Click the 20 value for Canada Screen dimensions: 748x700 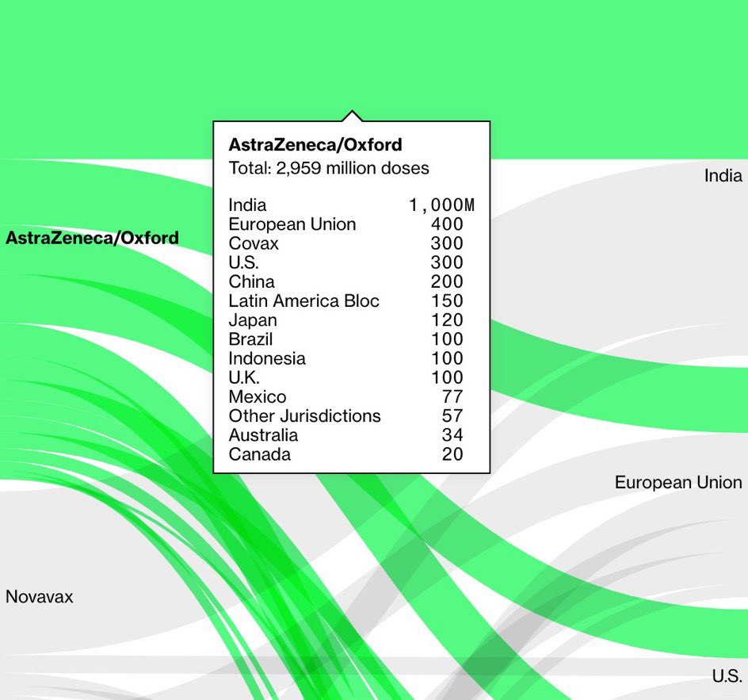(x=452, y=453)
